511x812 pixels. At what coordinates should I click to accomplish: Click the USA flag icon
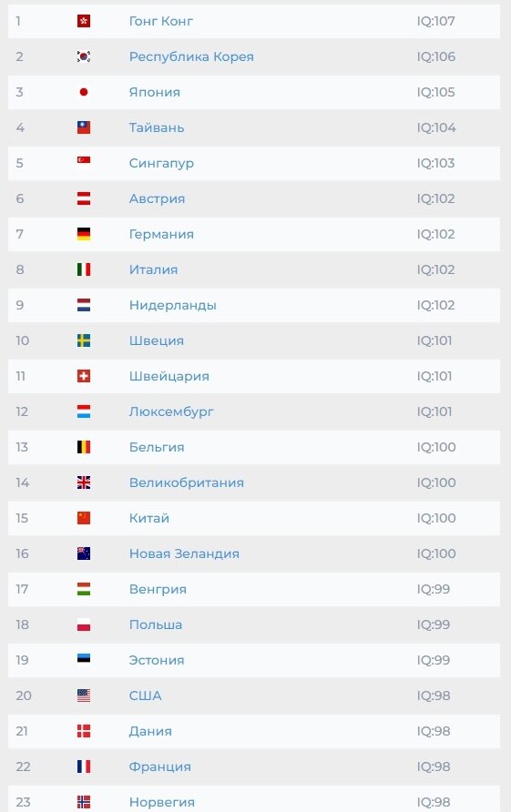point(84,695)
